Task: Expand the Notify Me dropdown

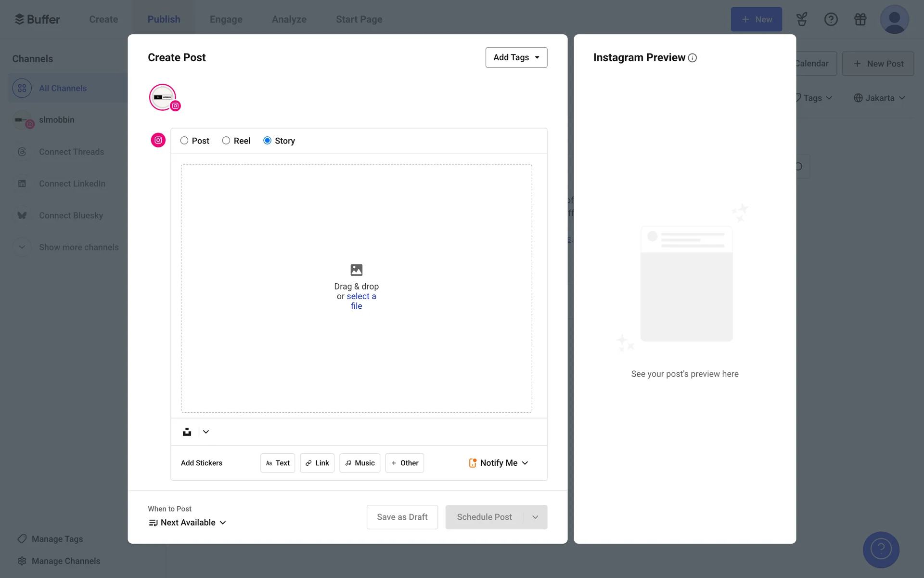Action: coord(499,463)
